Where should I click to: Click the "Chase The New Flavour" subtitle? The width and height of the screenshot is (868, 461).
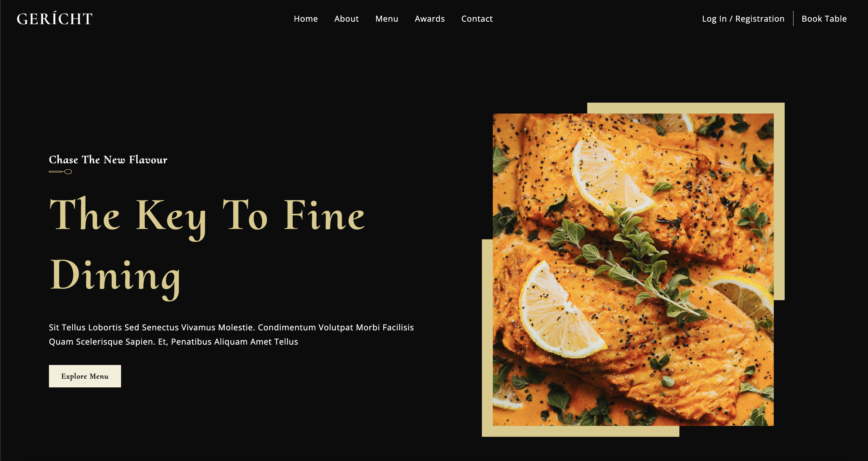(x=108, y=160)
